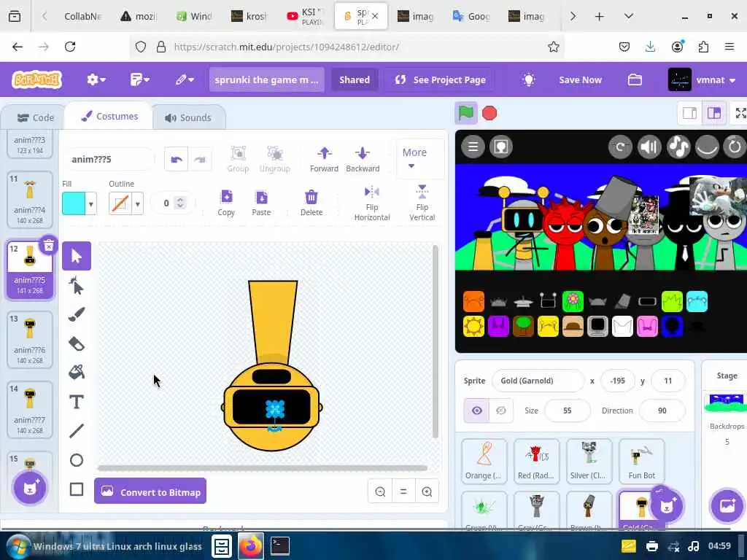Image resolution: width=747 pixels, height=560 pixels.
Task: Hide the sprite with crossed eye icon
Action: [501, 411]
